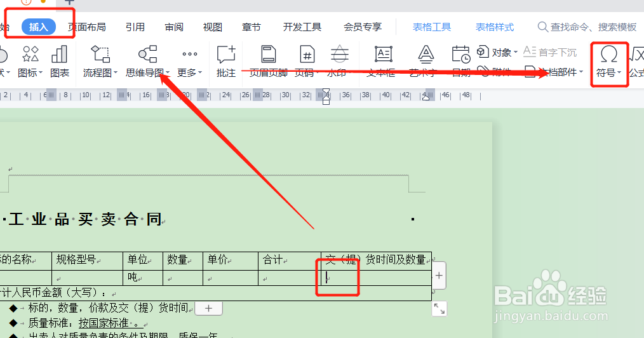The width and height of the screenshot is (644, 338).
Task: Click the 单位 header cell
Action: click(142, 260)
